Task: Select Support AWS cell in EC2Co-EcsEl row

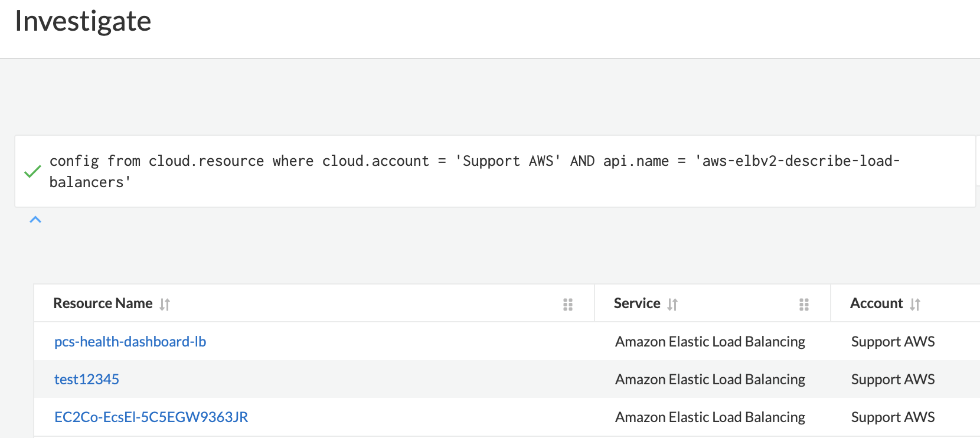Action: [893, 417]
